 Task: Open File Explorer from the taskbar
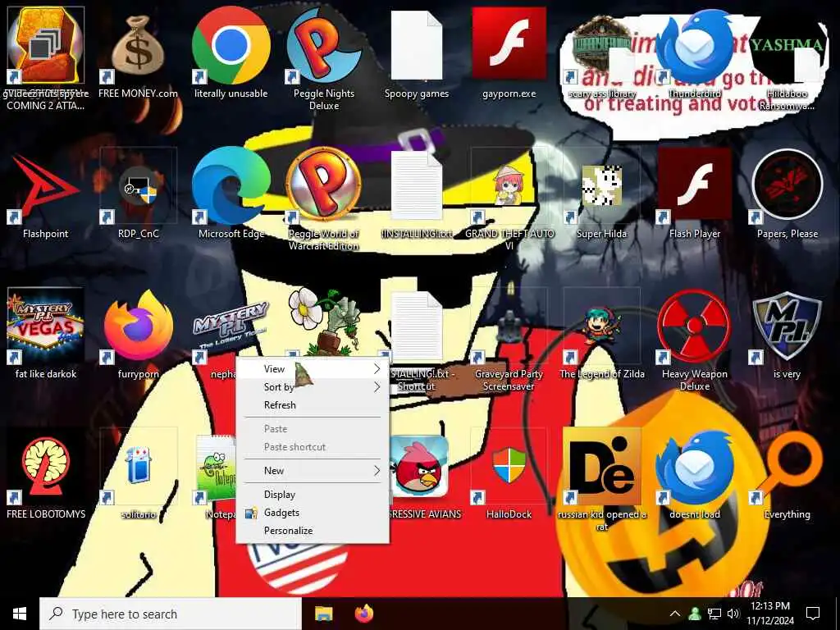pos(323,614)
